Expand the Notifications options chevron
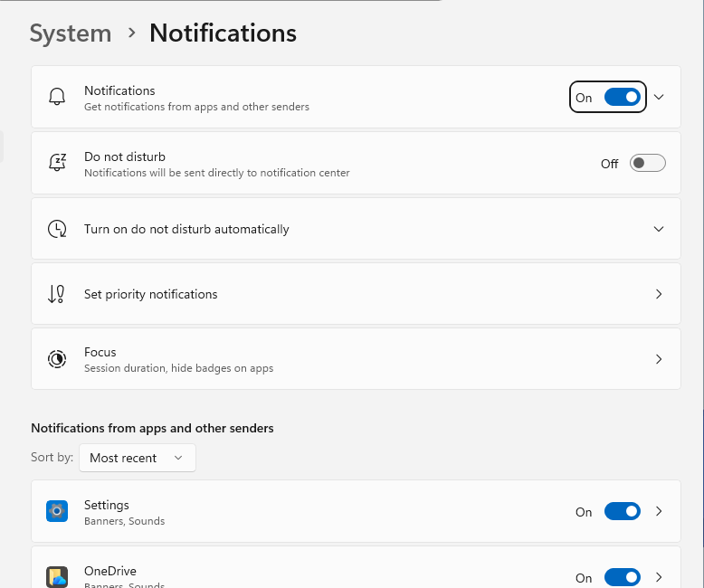The image size is (704, 588). [x=659, y=97]
